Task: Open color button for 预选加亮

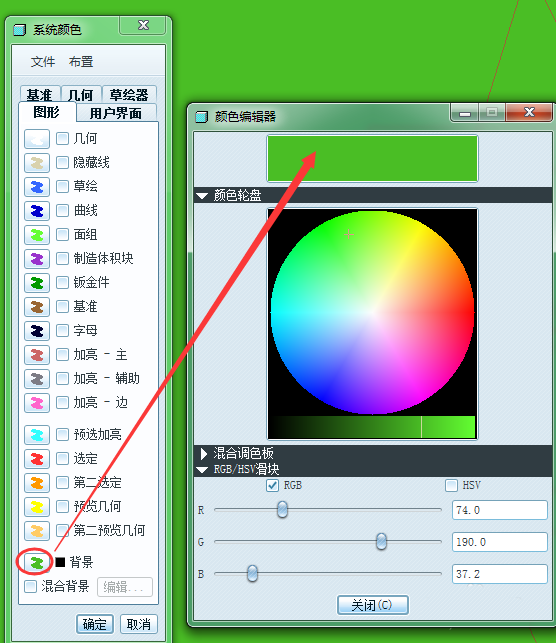Action: pyautogui.click(x=37, y=435)
